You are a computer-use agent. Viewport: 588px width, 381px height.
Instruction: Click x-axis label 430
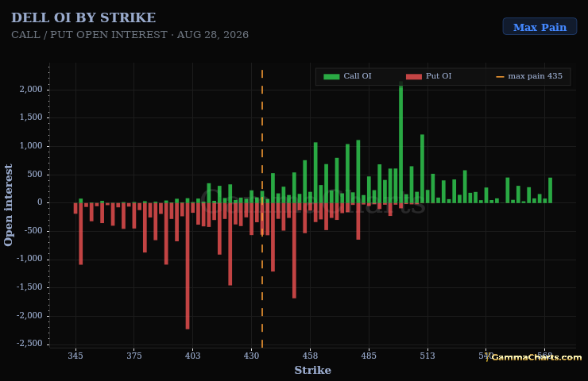pyautogui.click(x=251, y=356)
